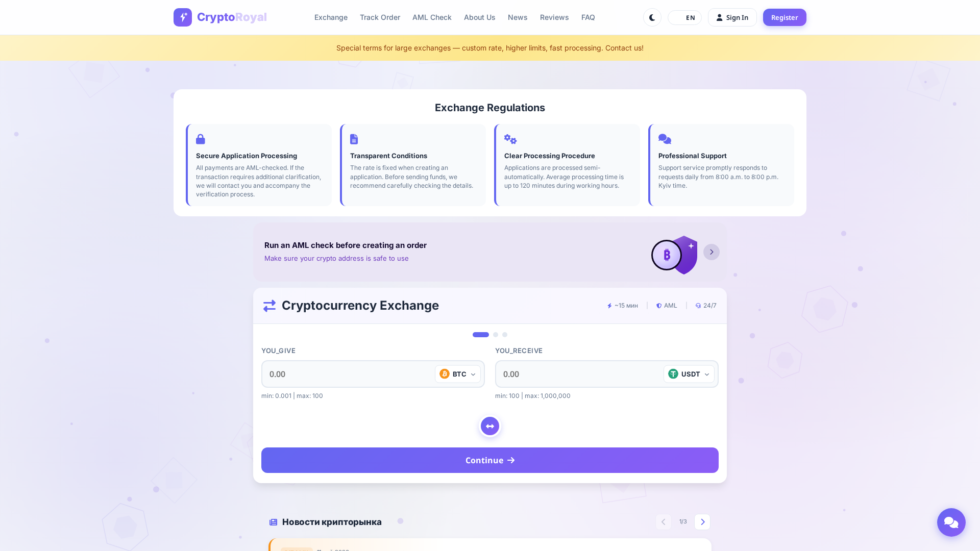Go to next news page arrow
This screenshot has height=551, width=980.
tap(702, 522)
